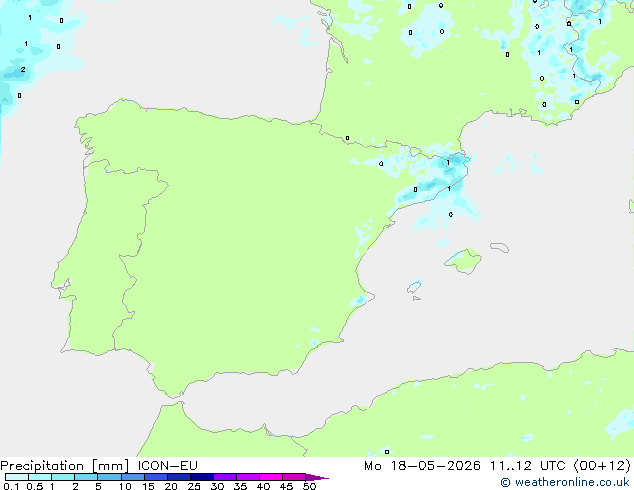Click the island of Ibiza on the map
Viewport: 634px width, 490px height.
tap(414, 288)
